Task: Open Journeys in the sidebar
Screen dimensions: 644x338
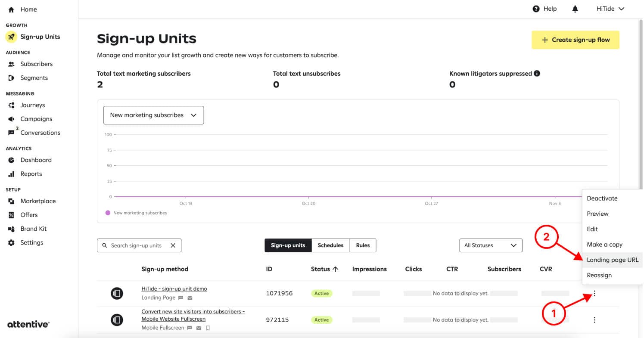Action: 27,105
